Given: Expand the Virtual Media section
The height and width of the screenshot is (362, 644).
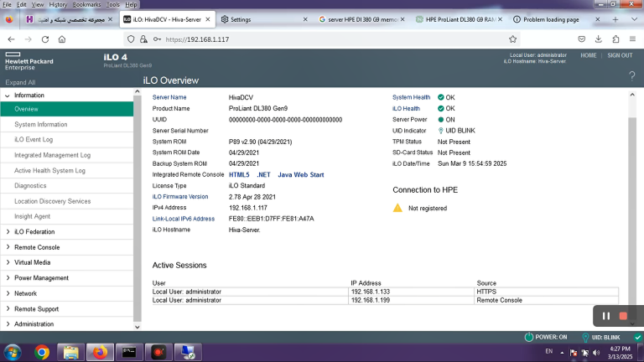Looking at the screenshot, I should pyautogui.click(x=8, y=262).
